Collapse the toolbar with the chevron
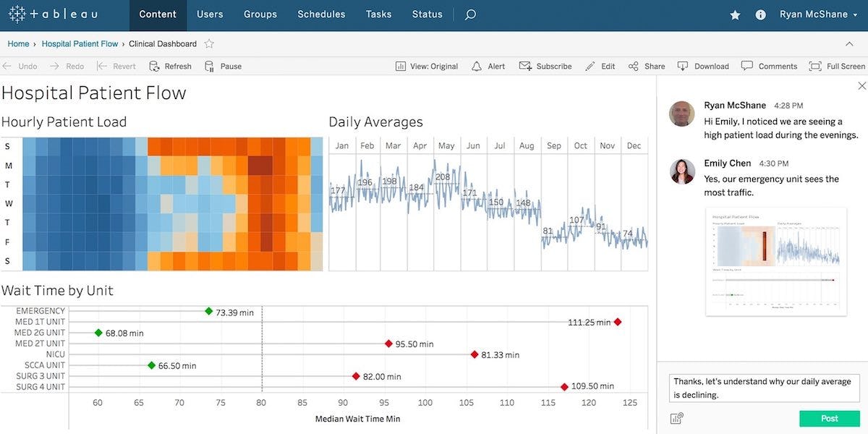The image size is (868, 434). pyautogui.click(x=849, y=43)
